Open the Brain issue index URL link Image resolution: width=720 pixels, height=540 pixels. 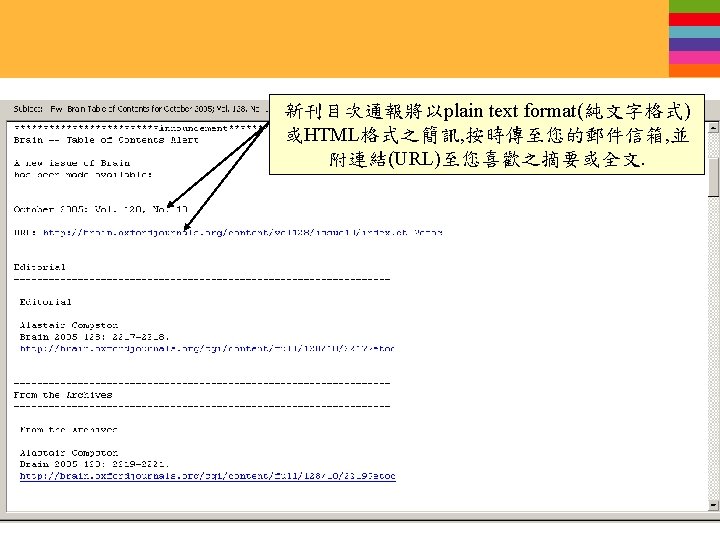point(242,232)
